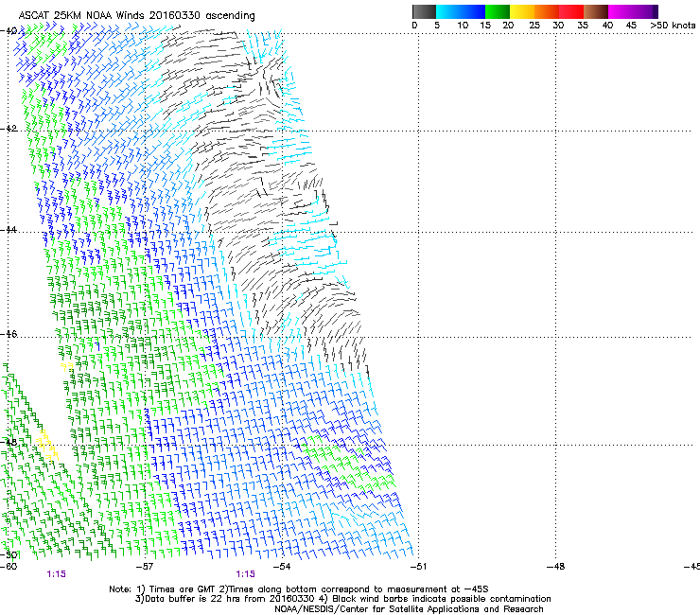700x615 pixels.
Task: Click the red 30-35 knot color band
Action: click(571, 11)
